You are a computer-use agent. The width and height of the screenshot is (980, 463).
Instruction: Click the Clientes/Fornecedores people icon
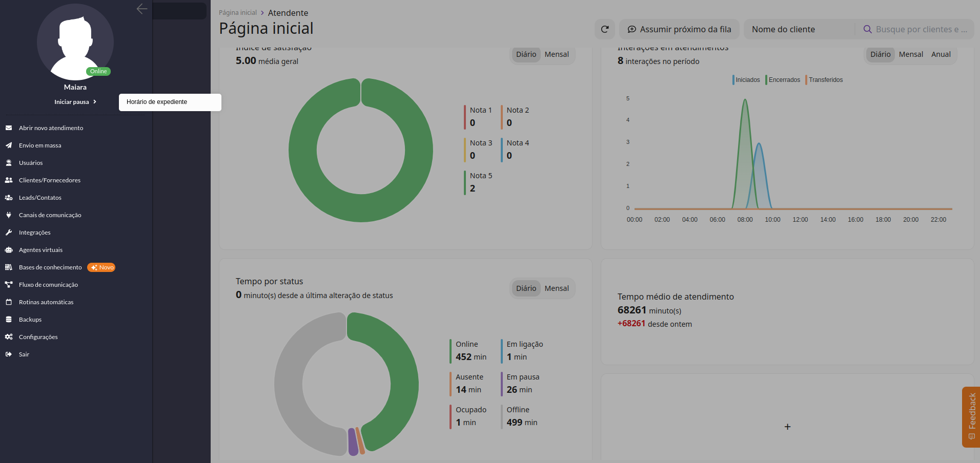click(x=9, y=180)
